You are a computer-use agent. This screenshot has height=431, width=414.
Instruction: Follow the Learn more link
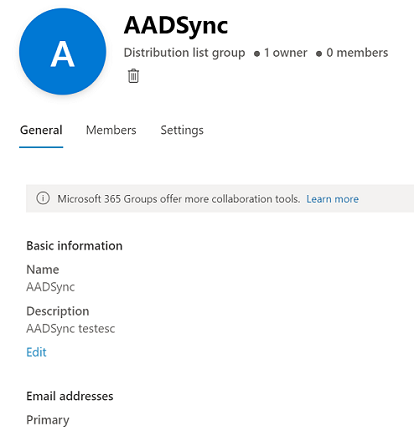point(332,199)
